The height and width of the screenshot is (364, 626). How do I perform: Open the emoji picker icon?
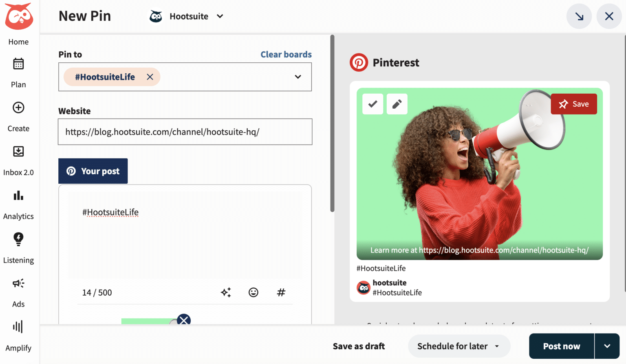tap(253, 292)
